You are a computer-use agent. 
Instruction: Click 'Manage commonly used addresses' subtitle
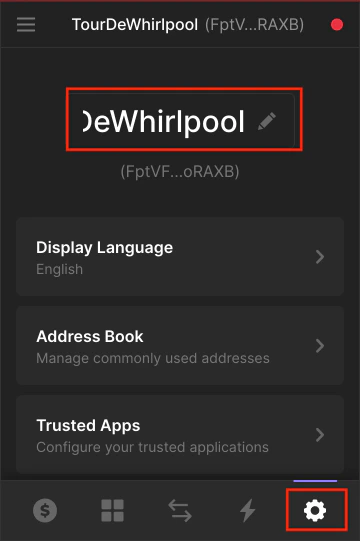(153, 358)
